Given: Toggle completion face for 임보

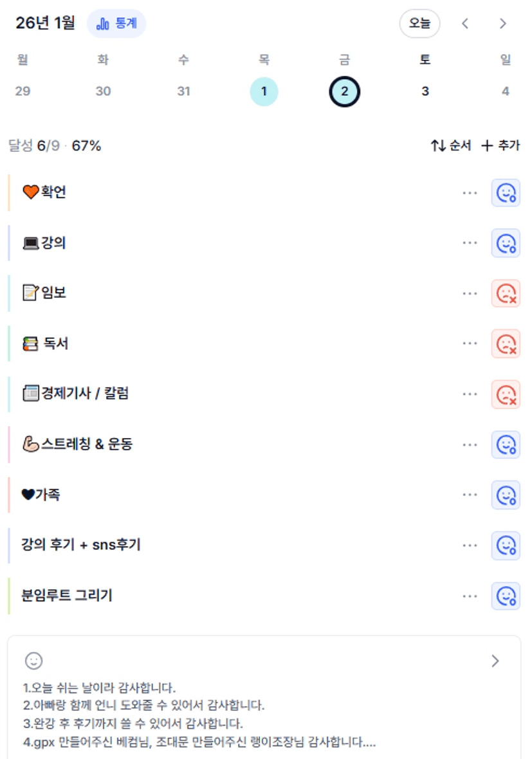Looking at the screenshot, I should click(506, 293).
